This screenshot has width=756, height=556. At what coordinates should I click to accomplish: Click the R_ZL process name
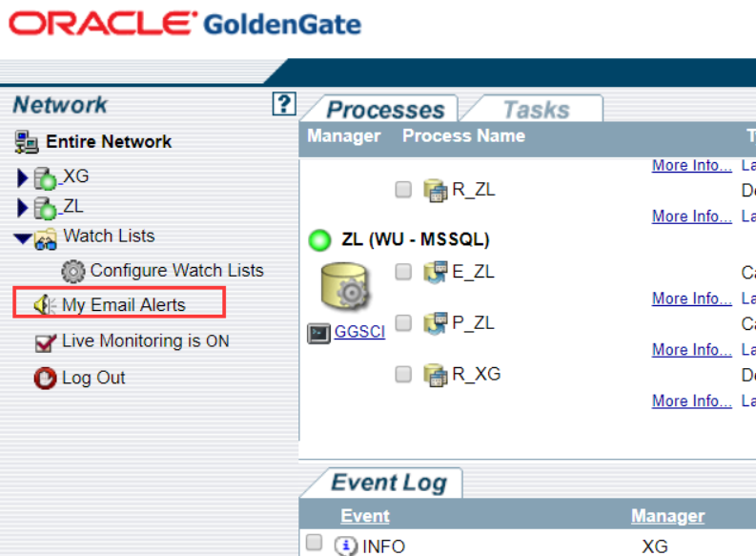(x=474, y=190)
